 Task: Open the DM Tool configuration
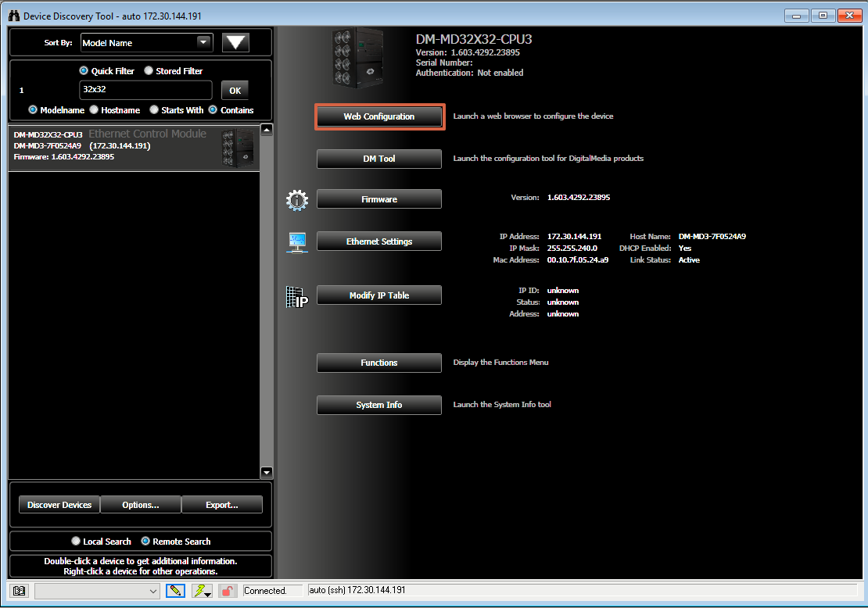[379, 159]
